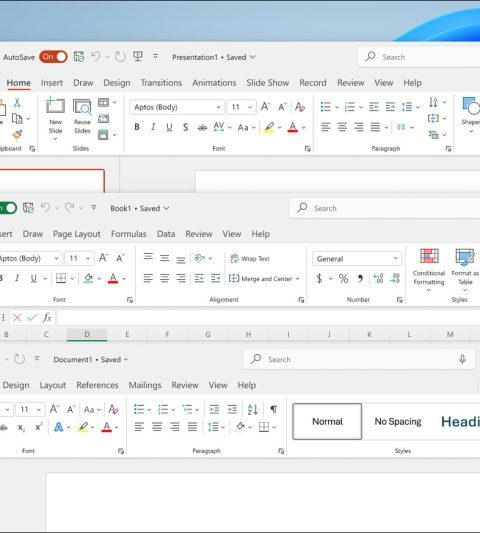Click Character Spacing AV icon in PowerPoint
This screenshot has width=480, height=533.
click(x=219, y=127)
